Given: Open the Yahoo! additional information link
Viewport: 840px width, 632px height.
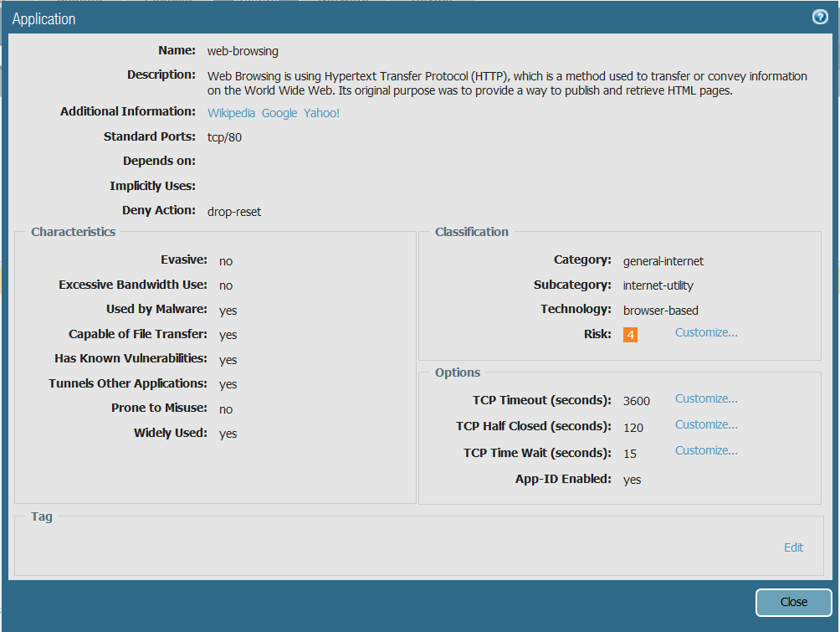Looking at the screenshot, I should (321, 113).
